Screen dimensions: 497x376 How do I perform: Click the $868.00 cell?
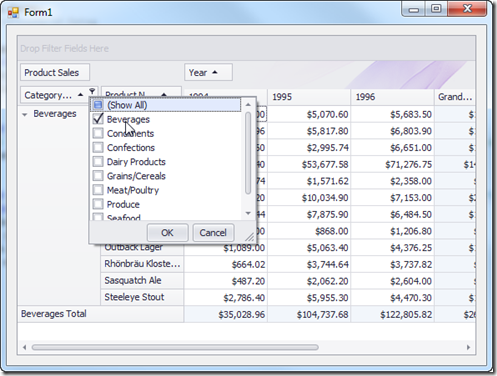click(x=309, y=231)
